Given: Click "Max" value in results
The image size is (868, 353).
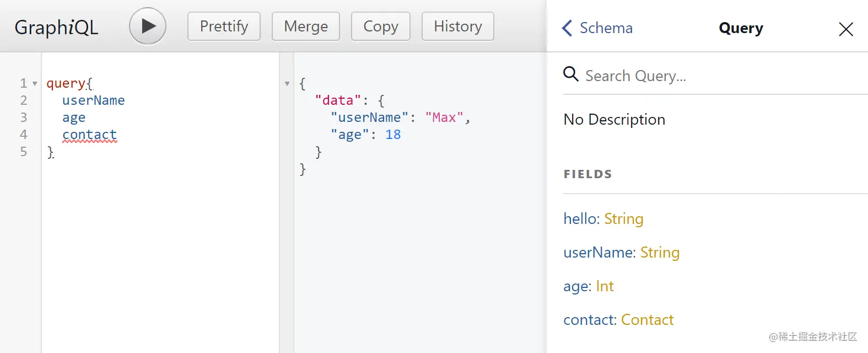Looking at the screenshot, I should [x=444, y=117].
